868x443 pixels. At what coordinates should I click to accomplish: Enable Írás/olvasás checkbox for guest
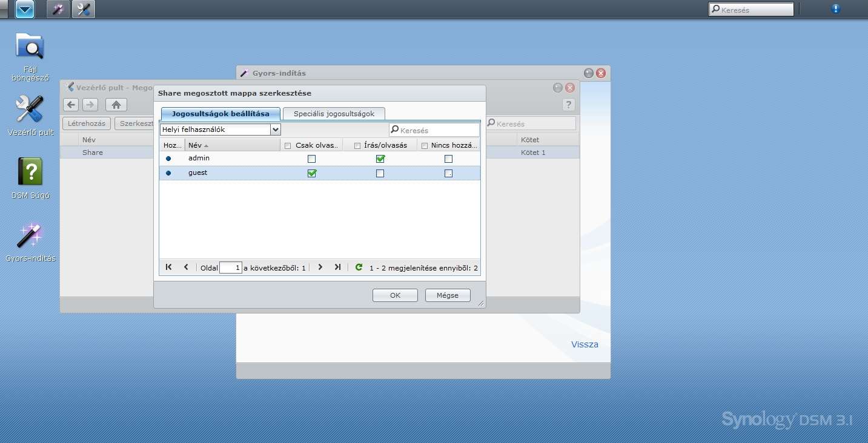click(380, 173)
